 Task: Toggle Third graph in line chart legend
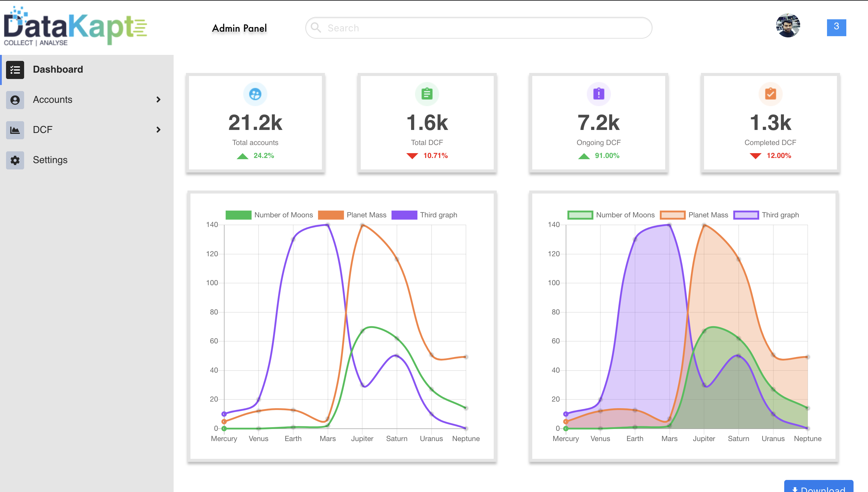click(x=424, y=215)
